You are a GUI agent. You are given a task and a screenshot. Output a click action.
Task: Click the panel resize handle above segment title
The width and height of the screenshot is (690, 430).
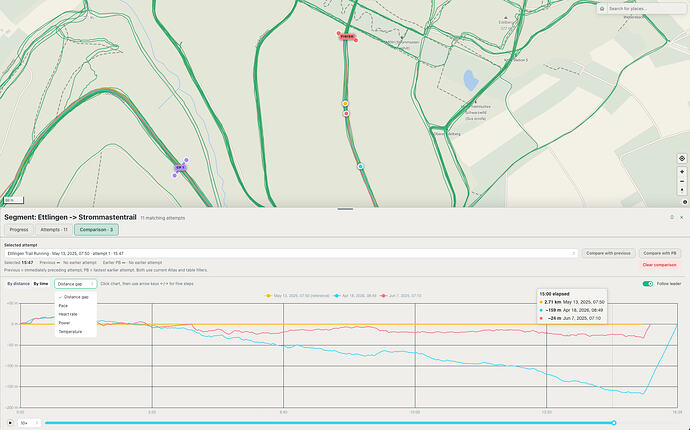(x=345, y=209)
